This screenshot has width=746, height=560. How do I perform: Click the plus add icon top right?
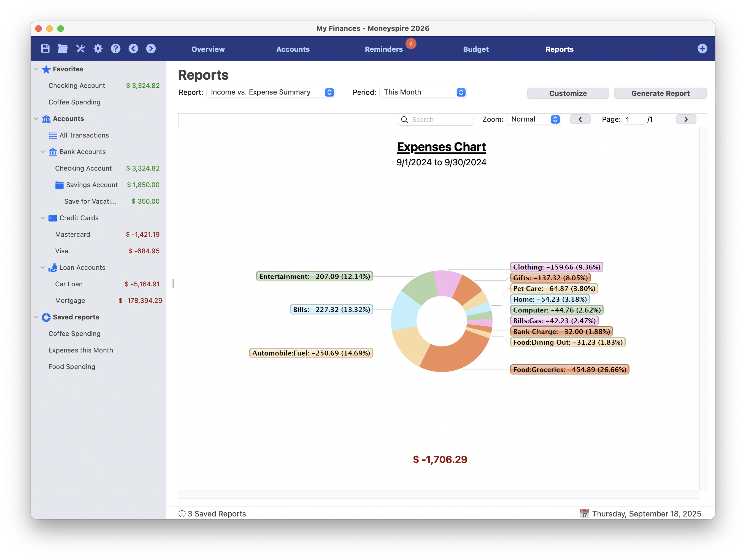tap(702, 49)
